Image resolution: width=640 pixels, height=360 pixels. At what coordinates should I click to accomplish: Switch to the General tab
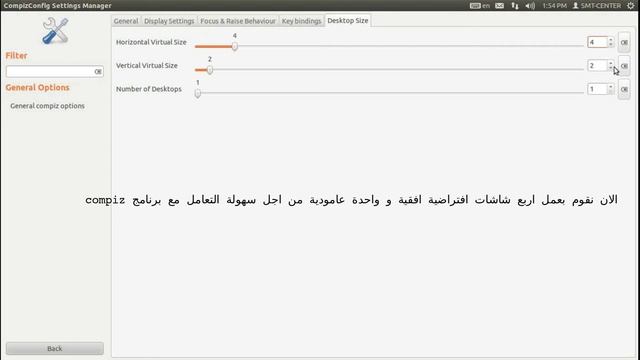(x=126, y=21)
